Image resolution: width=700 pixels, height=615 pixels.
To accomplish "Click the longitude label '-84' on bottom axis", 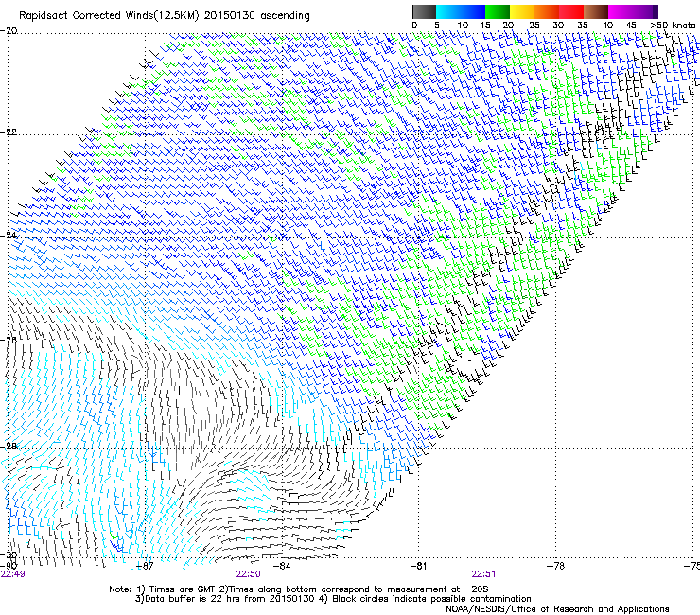I will coord(281,566).
